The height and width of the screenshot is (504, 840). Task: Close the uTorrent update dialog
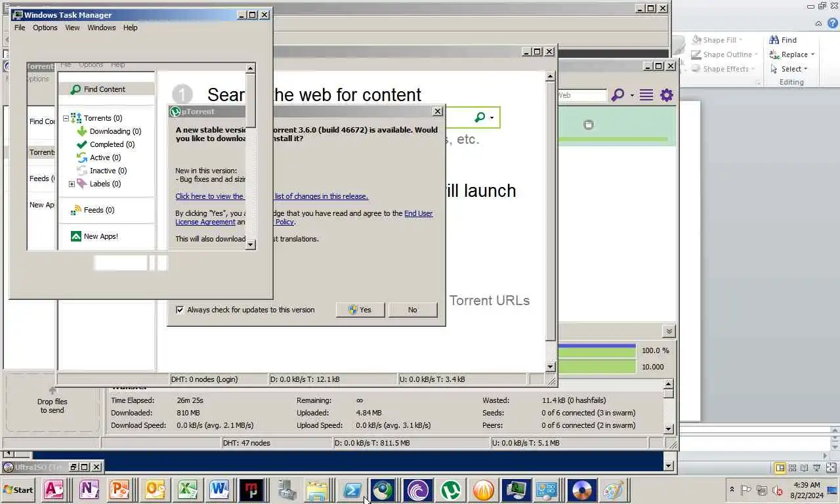pyautogui.click(x=438, y=112)
